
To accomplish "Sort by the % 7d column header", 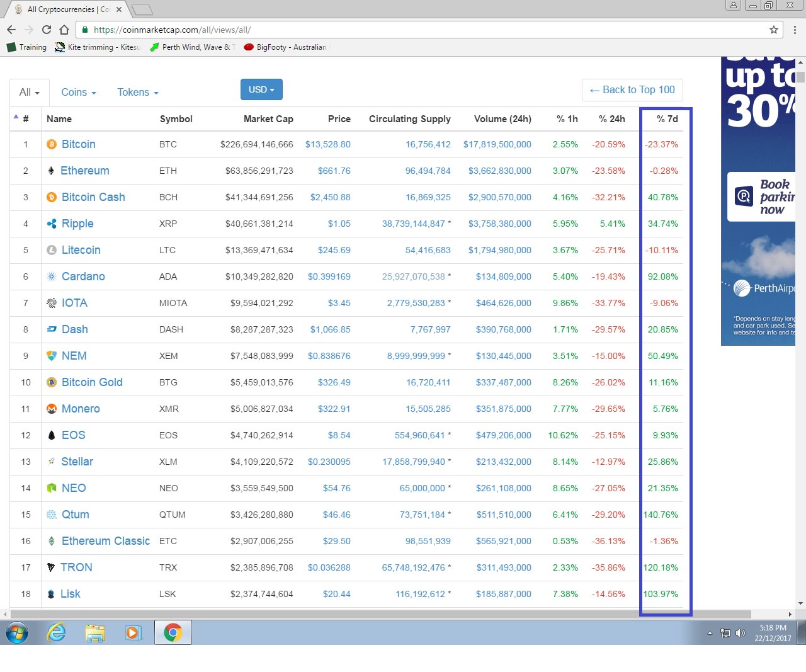I will click(667, 119).
